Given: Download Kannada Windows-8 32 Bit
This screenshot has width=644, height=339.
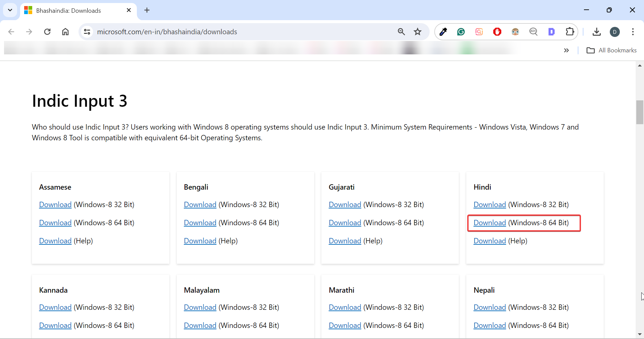Looking at the screenshot, I should [55, 307].
